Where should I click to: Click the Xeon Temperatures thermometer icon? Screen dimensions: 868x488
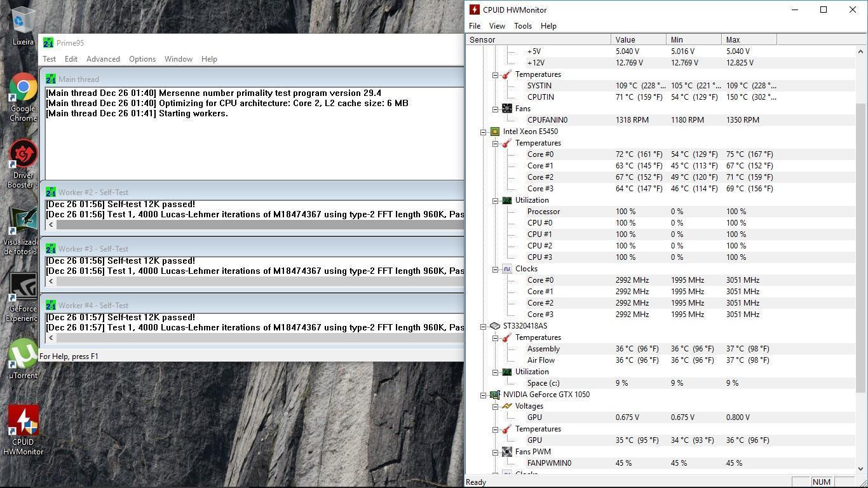tap(506, 143)
